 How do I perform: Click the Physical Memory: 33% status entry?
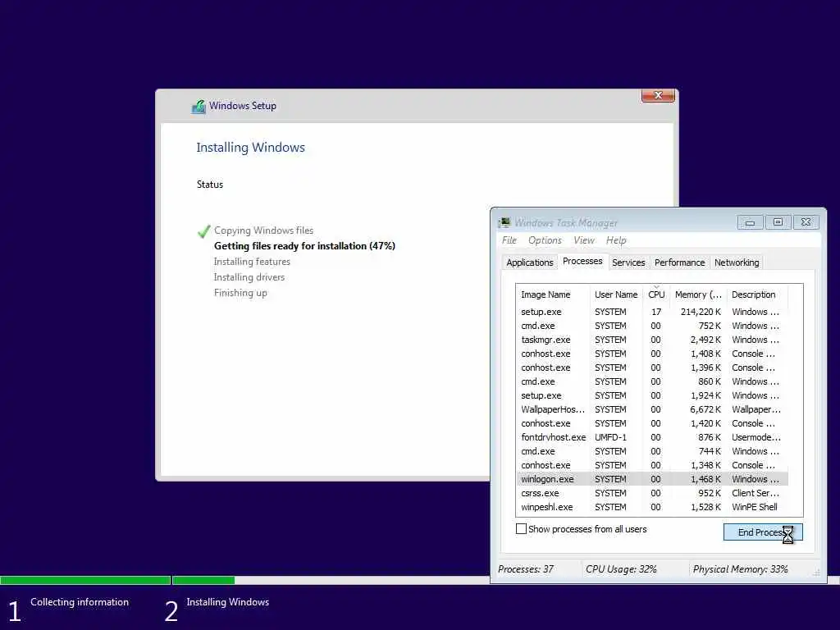tap(741, 569)
